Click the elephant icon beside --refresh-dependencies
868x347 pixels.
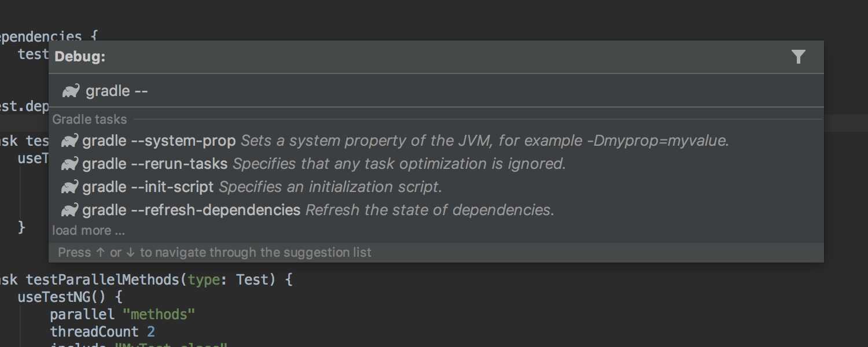(70, 210)
